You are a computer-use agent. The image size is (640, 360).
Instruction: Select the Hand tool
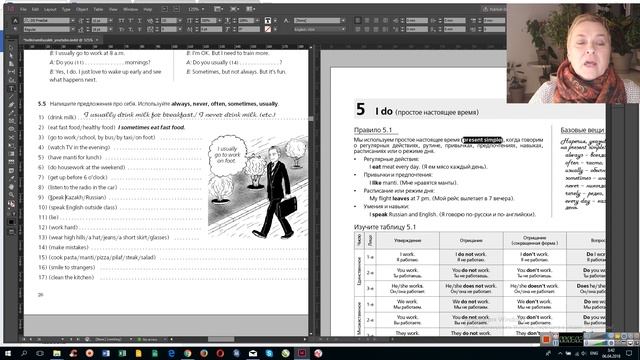tap(11, 187)
